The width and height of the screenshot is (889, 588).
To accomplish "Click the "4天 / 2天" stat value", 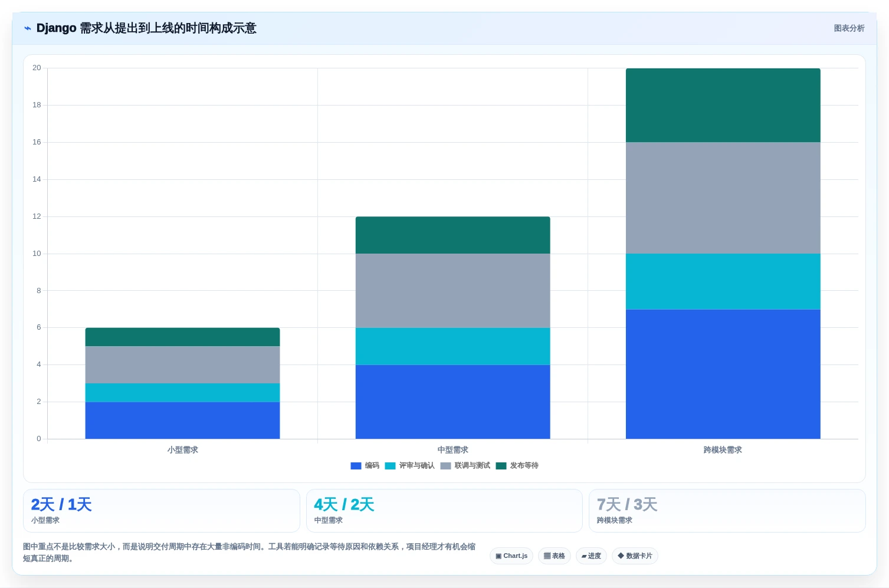I will click(344, 505).
